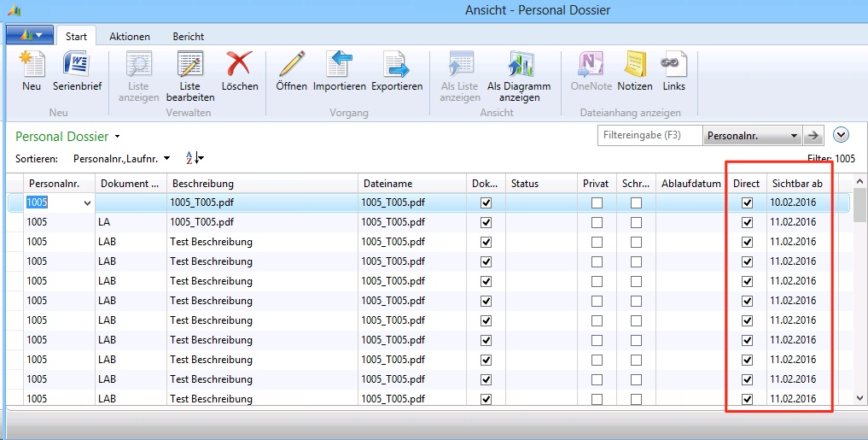Toggle Dok. checkbox in first row
Image resolution: width=868 pixels, height=440 pixels.
486,202
